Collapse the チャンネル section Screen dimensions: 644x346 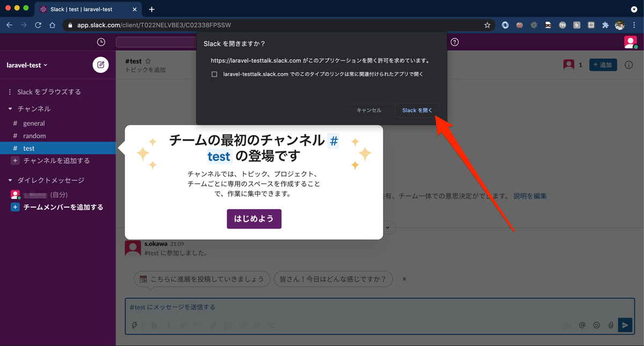(x=11, y=109)
